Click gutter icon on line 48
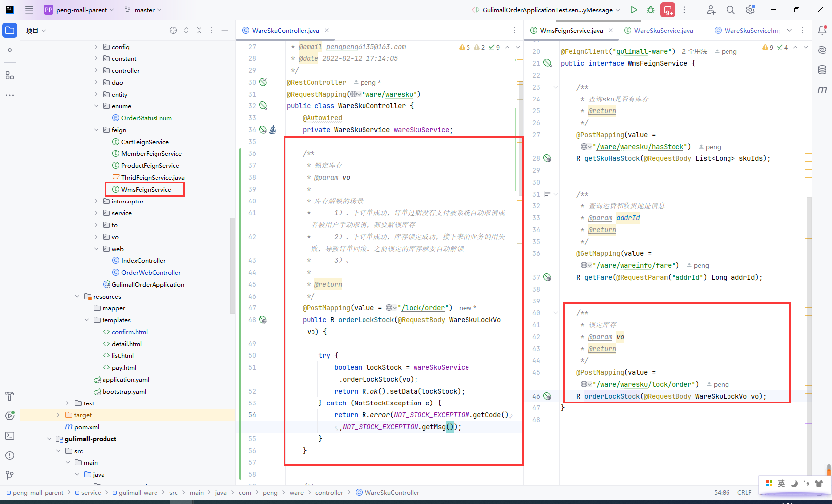 (x=263, y=320)
